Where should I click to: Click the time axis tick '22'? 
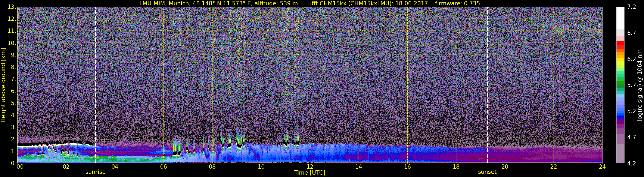point(554,167)
